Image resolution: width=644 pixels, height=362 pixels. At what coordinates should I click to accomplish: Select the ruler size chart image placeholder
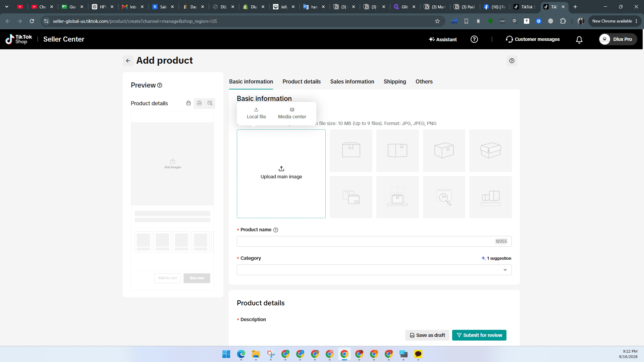pos(490,197)
